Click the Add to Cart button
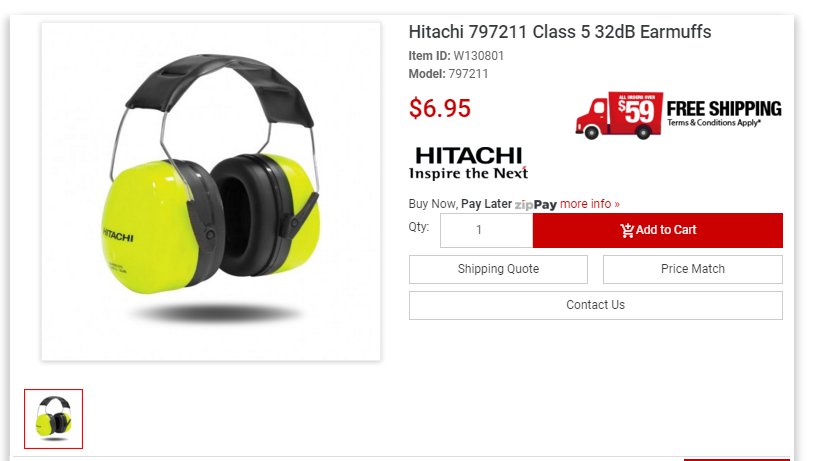The width and height of the screenshot is (820, 461). click(x=657, y=230)
